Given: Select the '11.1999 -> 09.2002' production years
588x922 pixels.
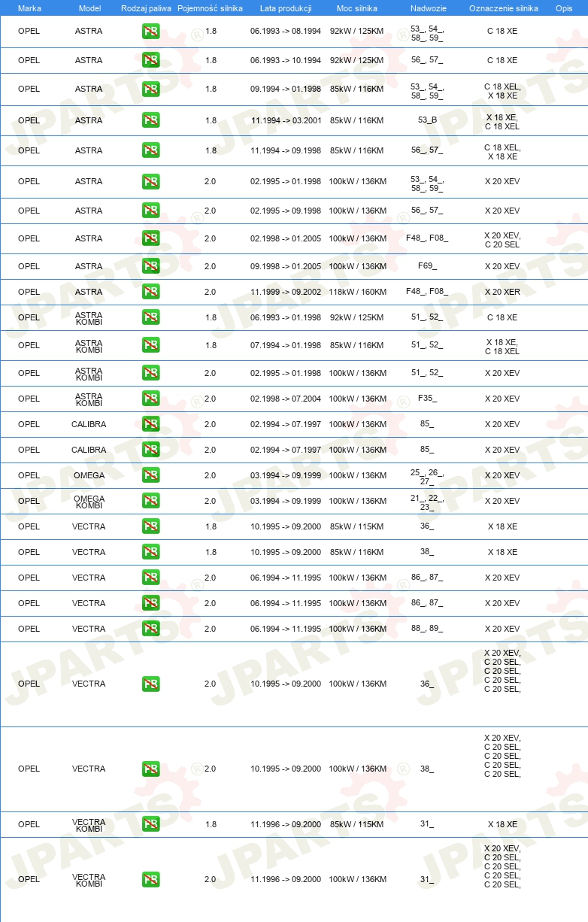Looking at the screenshot, I should (x=286, y=292).
